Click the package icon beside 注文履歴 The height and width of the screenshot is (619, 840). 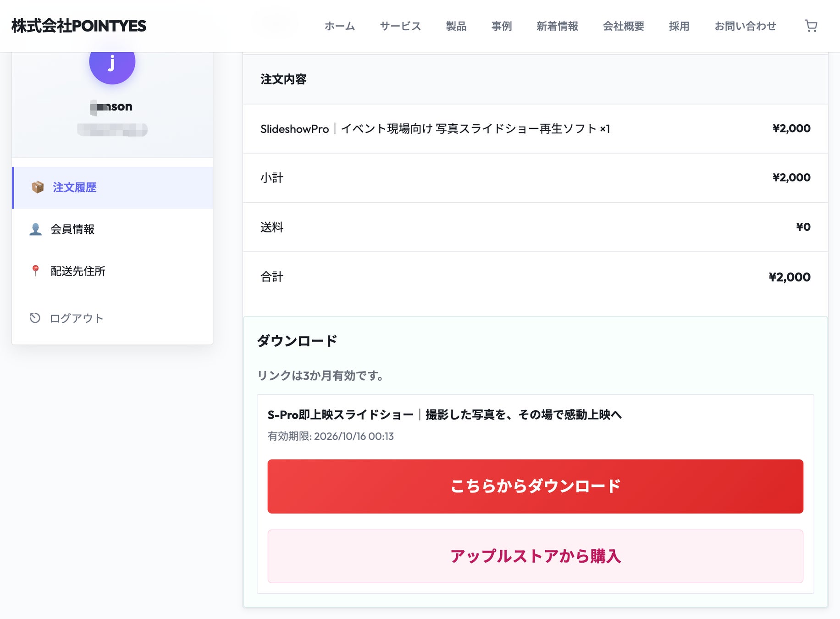point(38,187)
